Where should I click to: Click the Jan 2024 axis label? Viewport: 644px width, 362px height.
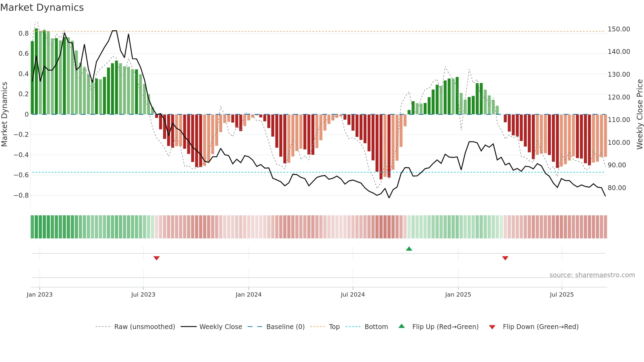coord(249,294)
